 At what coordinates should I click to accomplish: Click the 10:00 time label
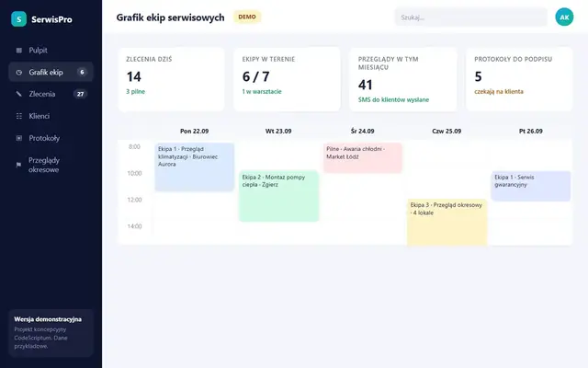(134, 174)
